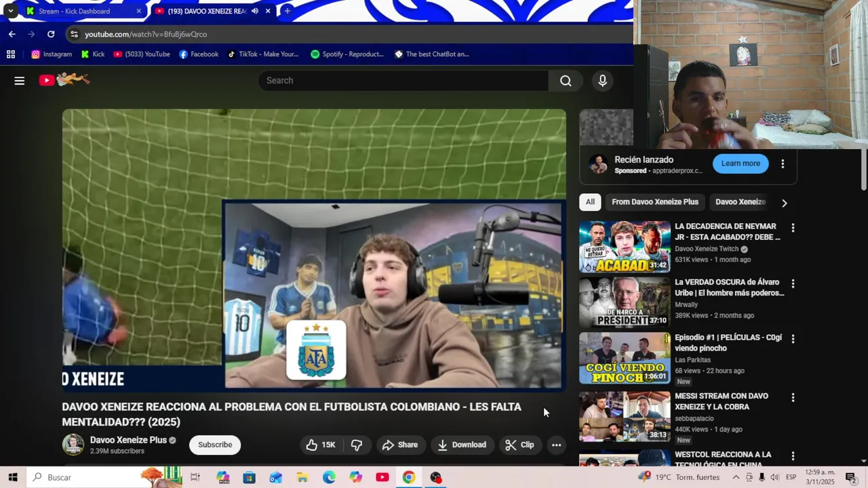Click Learn more on the sponsored ad
This screenshot has height=488, width=868.
point(741,163)
